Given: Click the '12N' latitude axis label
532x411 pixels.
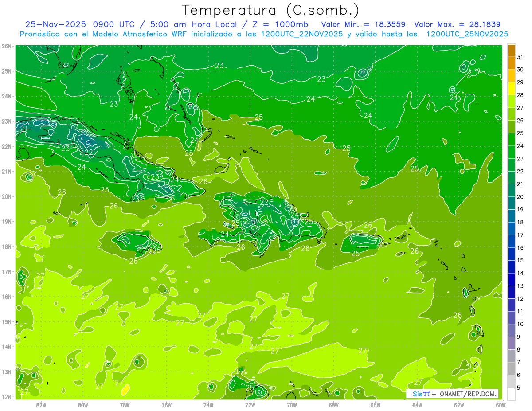Looking at the screenshot, I should tap(7, 397).
